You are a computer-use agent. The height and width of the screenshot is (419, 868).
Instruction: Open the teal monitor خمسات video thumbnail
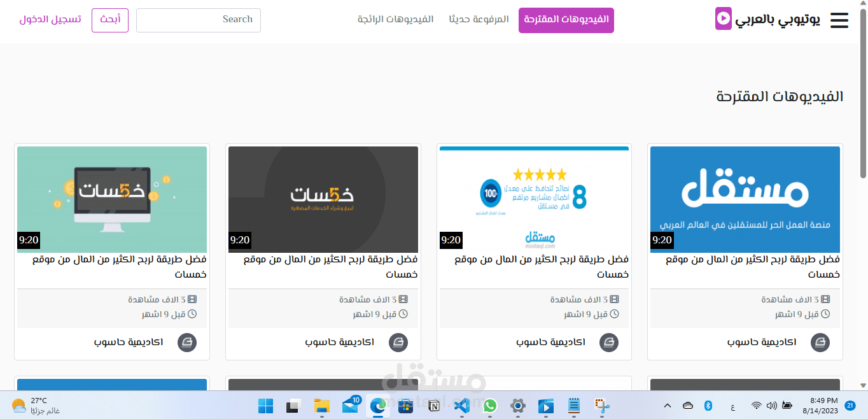pos(112,199)
